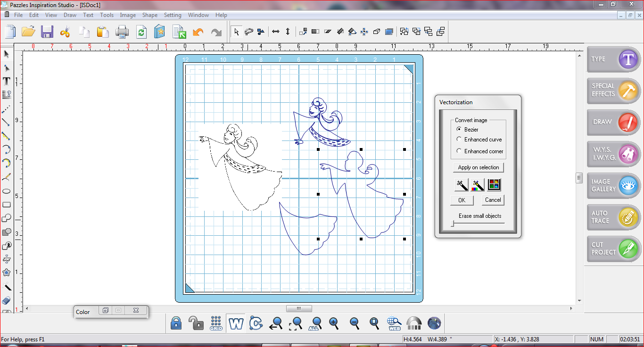
Task: Close the Color floating panel
Action: tap(136, 311)
